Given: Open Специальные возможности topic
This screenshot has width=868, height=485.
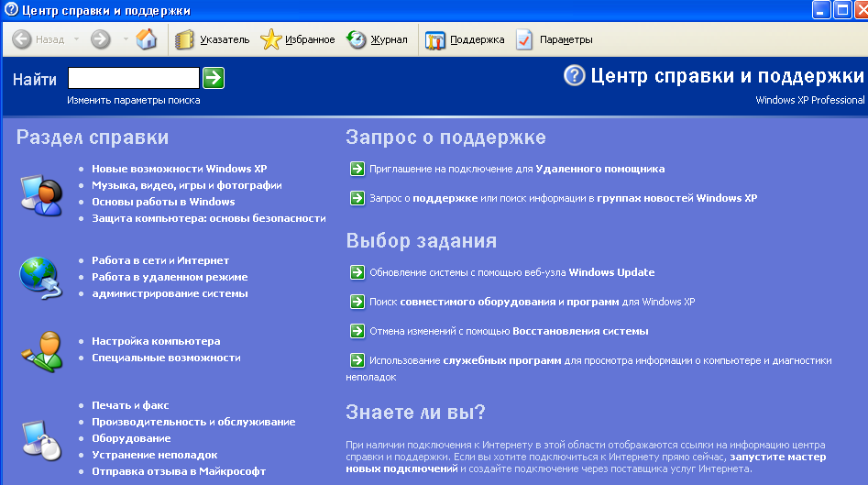Looking at the screenshot, I should pos(166,358).
